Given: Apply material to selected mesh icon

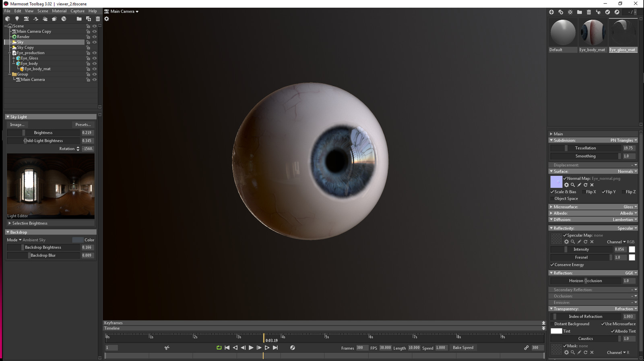Looking at the screenshot, I should [x=598, y=12].
